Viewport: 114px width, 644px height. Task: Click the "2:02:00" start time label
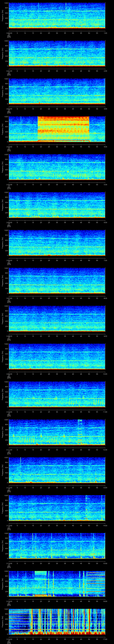pyautogui.click(x=9, y=109)
